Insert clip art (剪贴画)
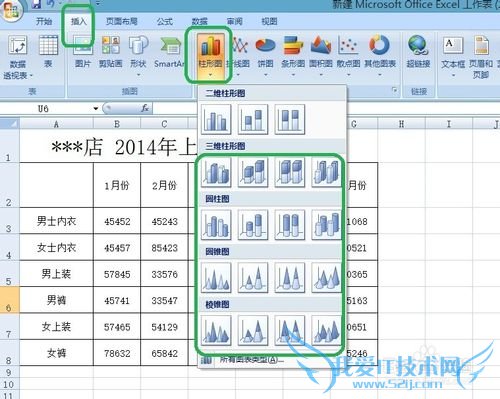Viewport: 500px width, 399px height. point(110,53)
